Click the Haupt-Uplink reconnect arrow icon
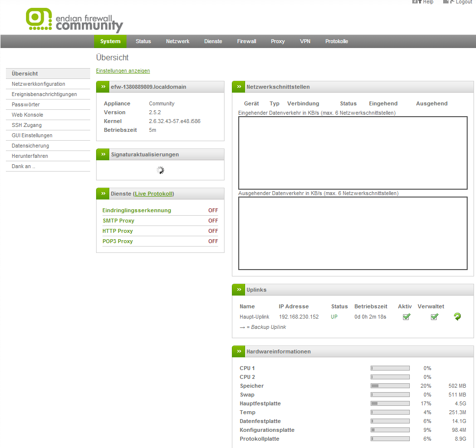Image resolution: width=476 pixels, height=448 pixels. 457,317
